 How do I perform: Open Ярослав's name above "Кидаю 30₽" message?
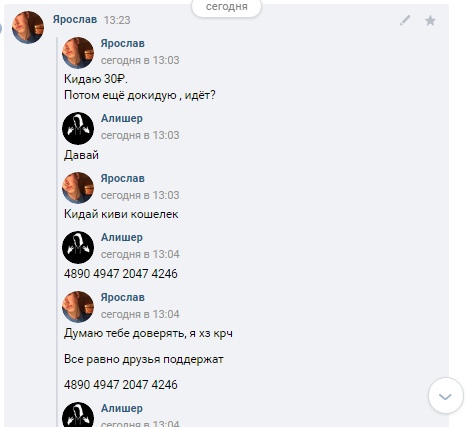[123, 43]
